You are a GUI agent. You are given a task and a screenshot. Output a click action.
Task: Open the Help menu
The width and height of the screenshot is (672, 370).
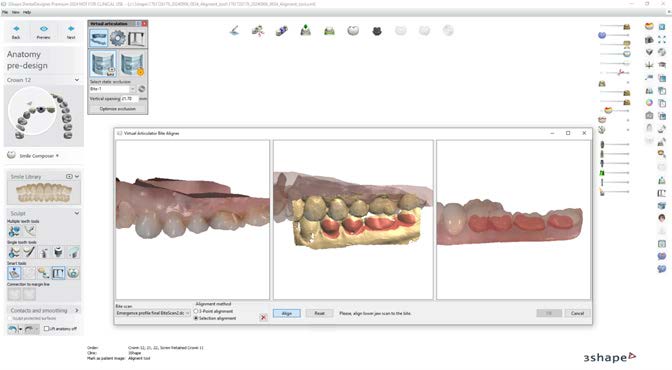(27, 12)
